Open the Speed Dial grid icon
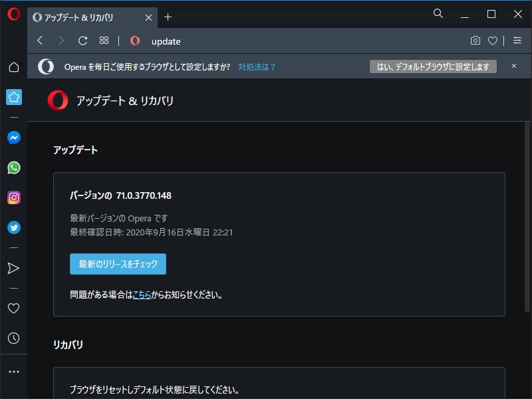The width and height of the screenshot is (532, 399). [104, 41]
